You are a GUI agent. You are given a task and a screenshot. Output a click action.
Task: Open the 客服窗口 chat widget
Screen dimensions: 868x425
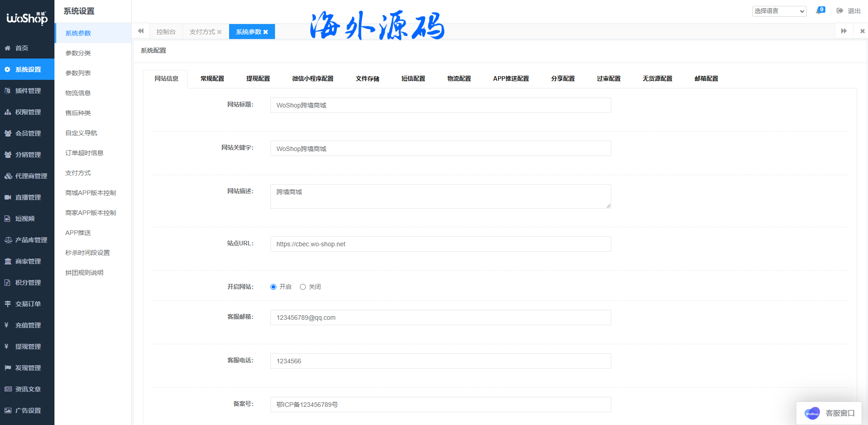(829, 413)
